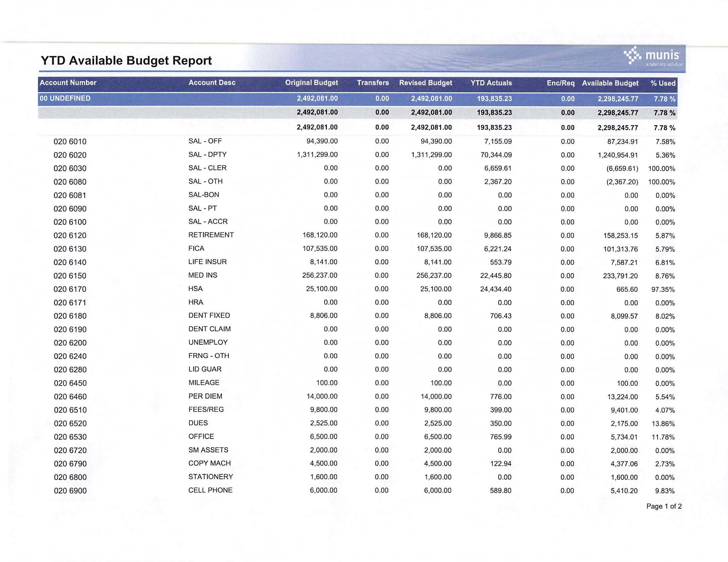The width and height of the screenshot is (728, 562).
Task: Click the DENT CLAIM description
Action: pyautogui.click(x=209, y=329)
